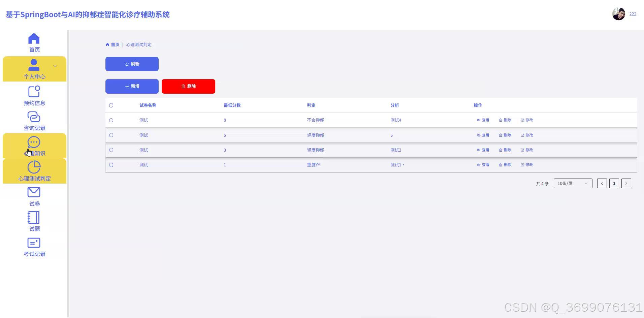
Task: Select the row with score 3
Action: [x=111, y=150]
